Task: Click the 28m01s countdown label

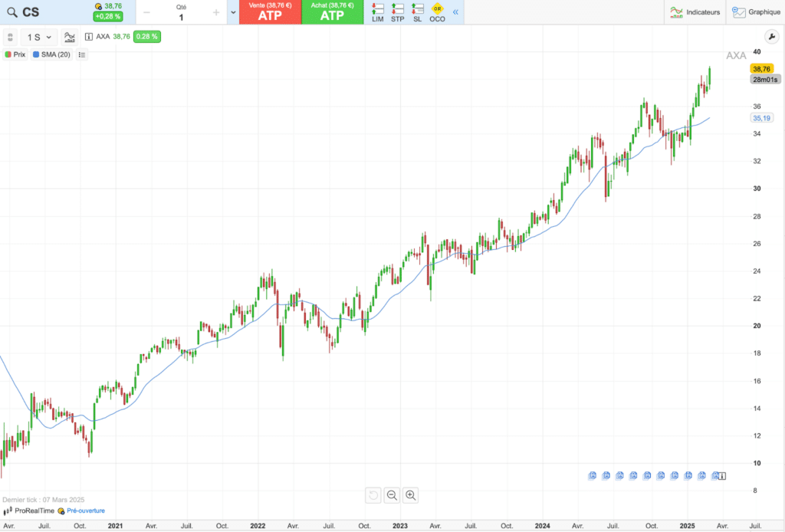Action: click(x=766, y=80)
